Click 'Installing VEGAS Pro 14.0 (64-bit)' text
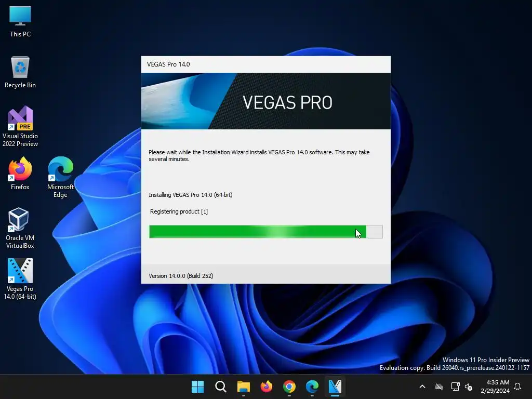The height and width of the screenshot is (399, 532). pyautogui.click(x=190, y=195)
